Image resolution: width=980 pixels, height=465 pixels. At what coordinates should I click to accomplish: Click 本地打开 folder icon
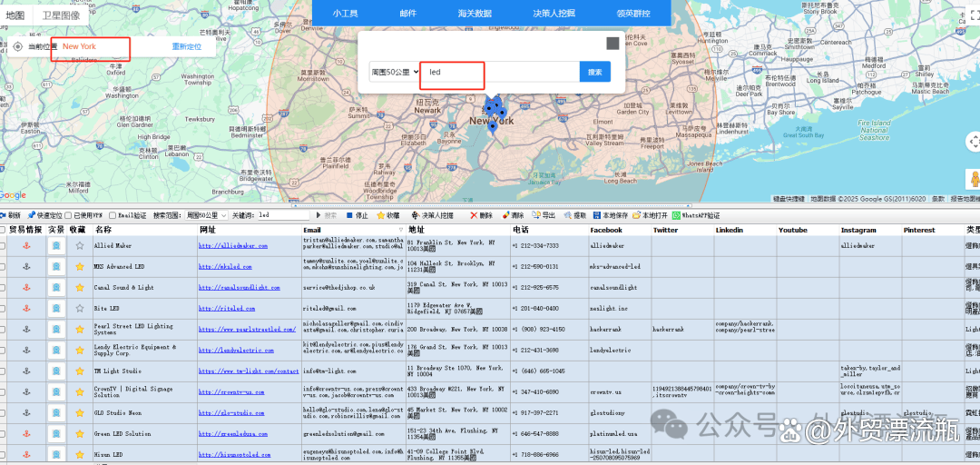tap(636, 215)
